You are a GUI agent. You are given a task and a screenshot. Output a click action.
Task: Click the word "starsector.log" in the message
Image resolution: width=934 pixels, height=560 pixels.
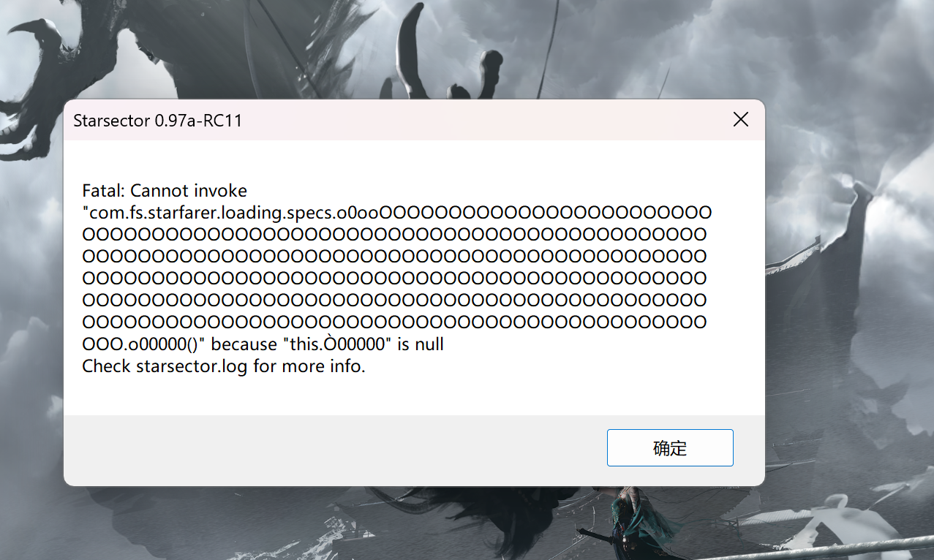tap(192, 366)
